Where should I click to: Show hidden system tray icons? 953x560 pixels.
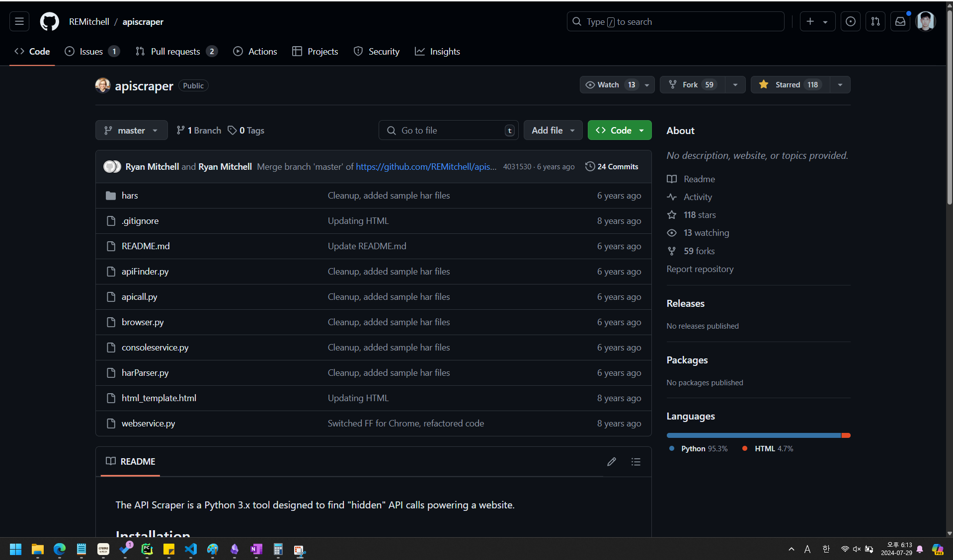(x=792, y=549)
